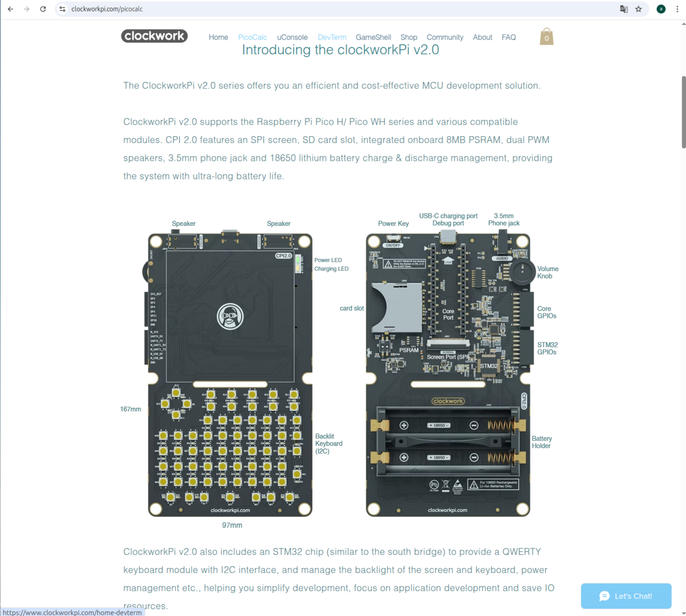This screenshot has width=686, height=616.
Task: Open the Google Translate icon in address bar
Action: (624, 9)
